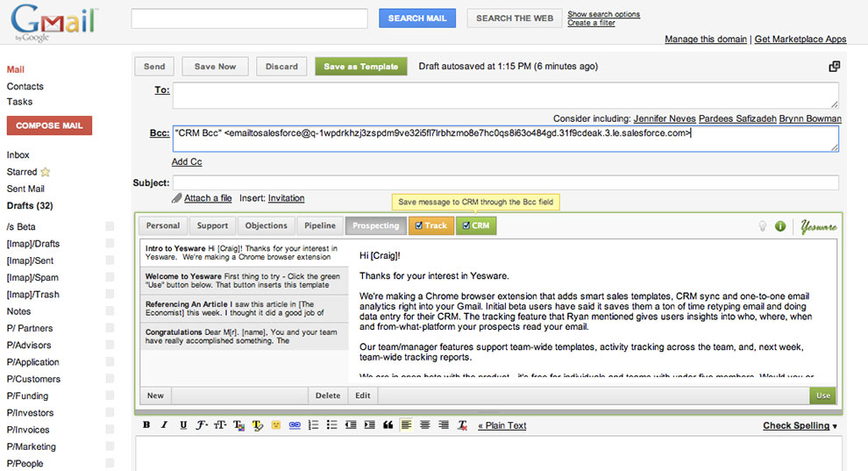The image size is (868, 471).
Task: Click the Yesware lightbulb tips icon
Action: tap(762, 225)
